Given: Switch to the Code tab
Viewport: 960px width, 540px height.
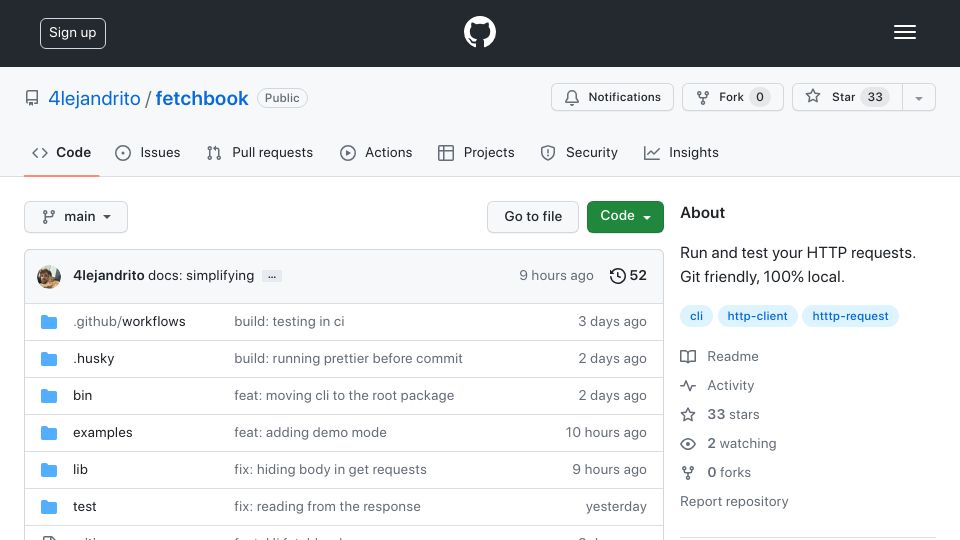Looking at the screenshot, I should point(61,152).
